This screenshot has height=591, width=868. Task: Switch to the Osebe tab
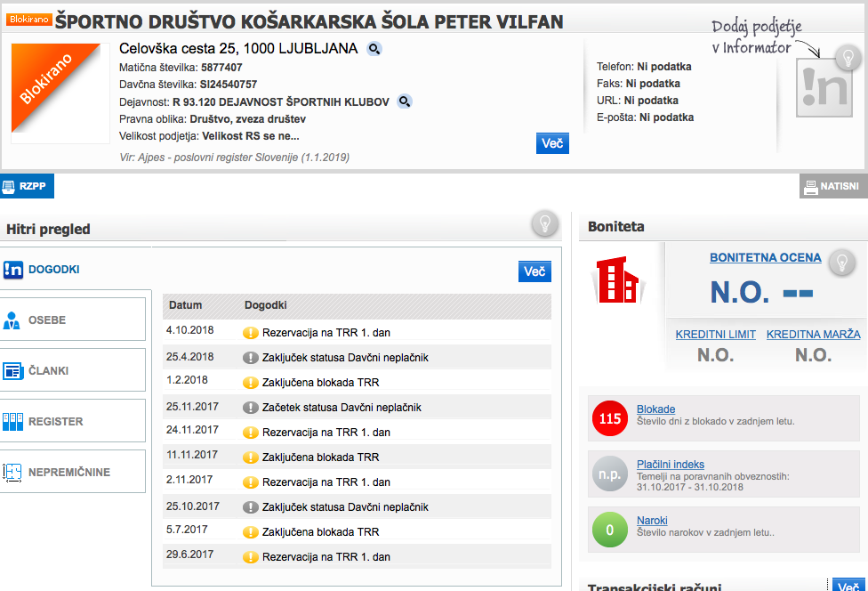pyautogui.click(x=73, y=320)
